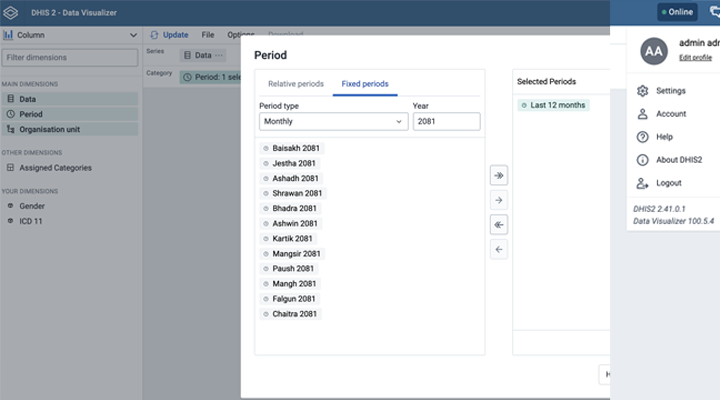Click the move selected period right arrow
720x400 pixels.
pyautogui.click(x=499, y=201)
